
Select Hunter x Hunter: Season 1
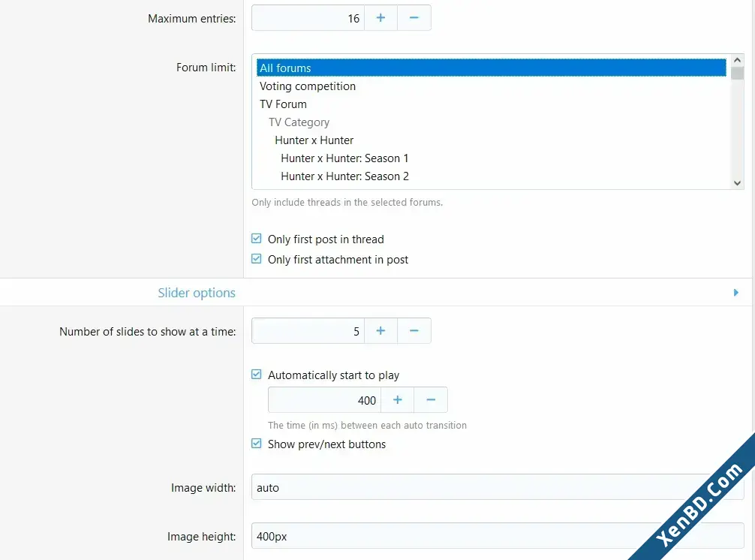tap(491, 158)
